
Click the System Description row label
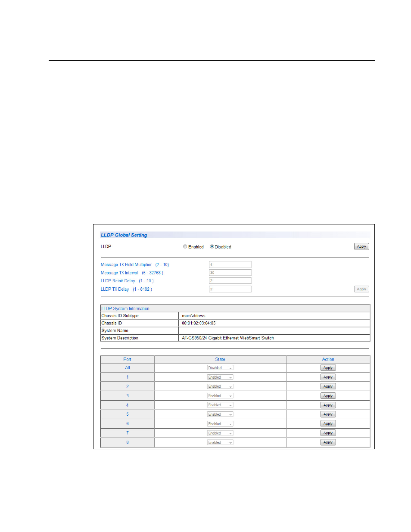(x=120, y=338)
